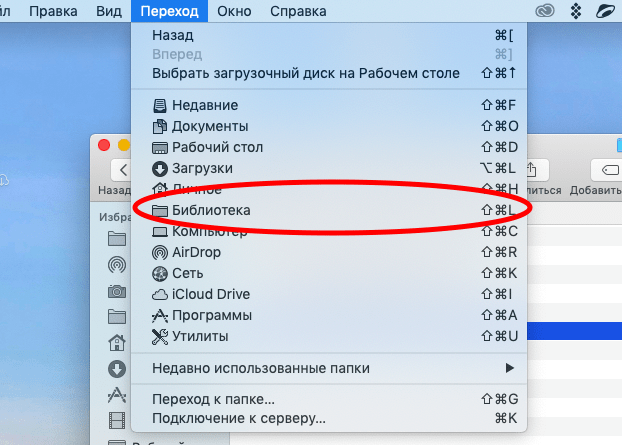This screenshot has width=622, height=445.
Task: Select AirDrop in the Finder sidebar
Action: (x=117, y=265)
